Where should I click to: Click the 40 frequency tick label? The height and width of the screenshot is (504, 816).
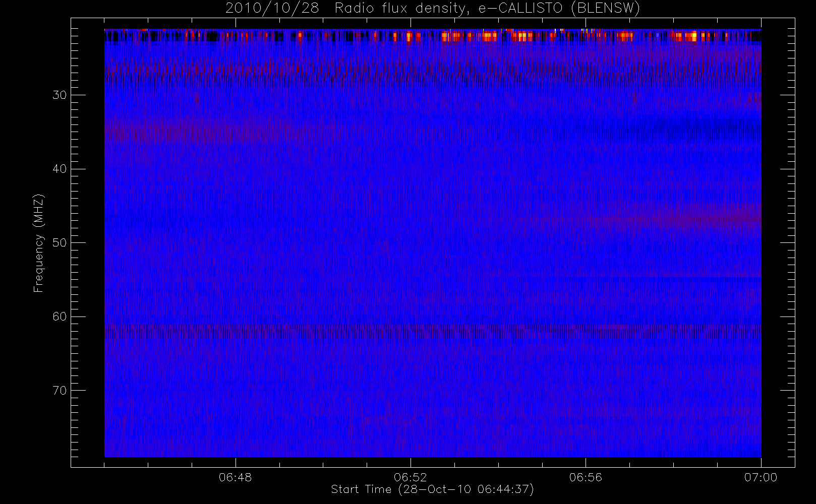click(59, 169)
